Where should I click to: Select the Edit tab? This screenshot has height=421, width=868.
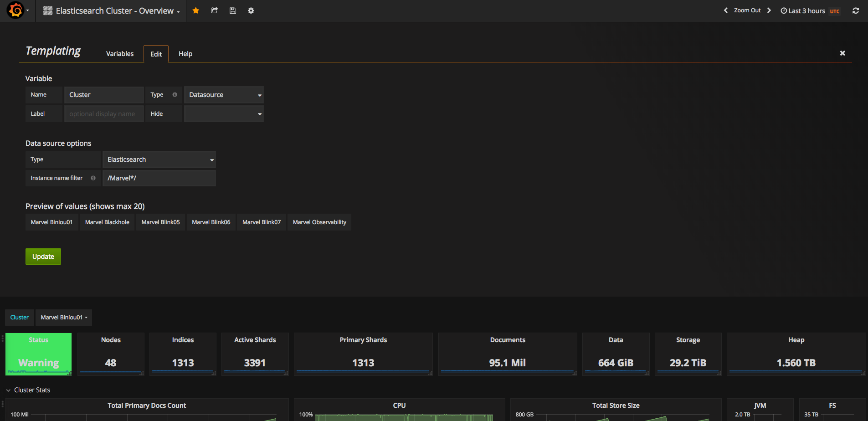[156, 54]
